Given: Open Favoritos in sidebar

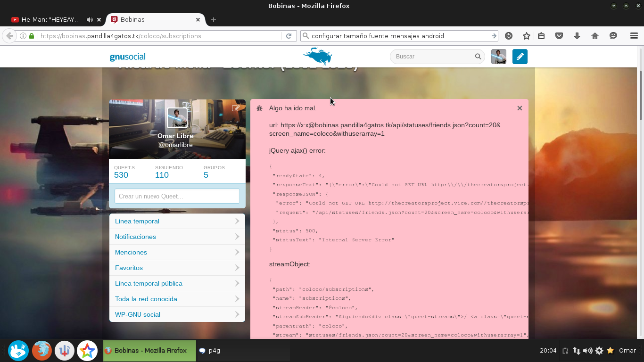Looking at the screenshot, I should (177, 268).
